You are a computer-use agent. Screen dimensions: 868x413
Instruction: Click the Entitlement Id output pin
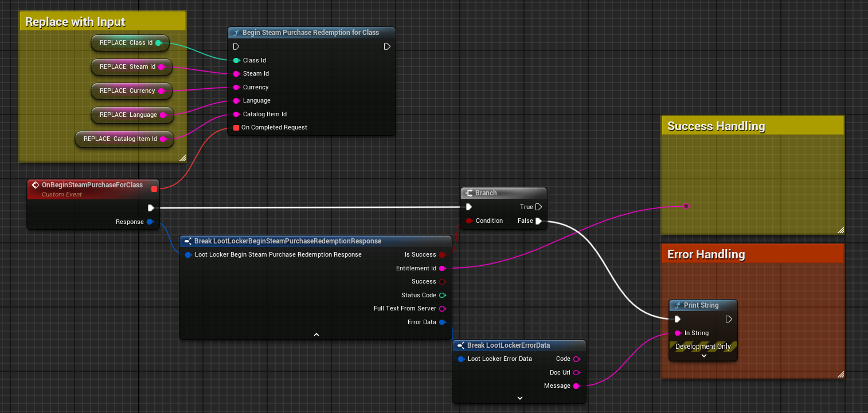click(442, 268)
